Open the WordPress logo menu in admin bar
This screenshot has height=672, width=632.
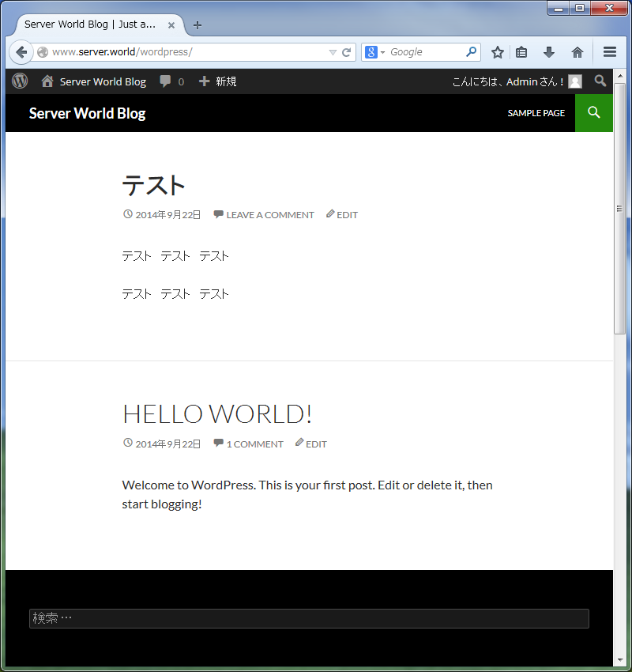pyautogui.click(x=20, y=81)
